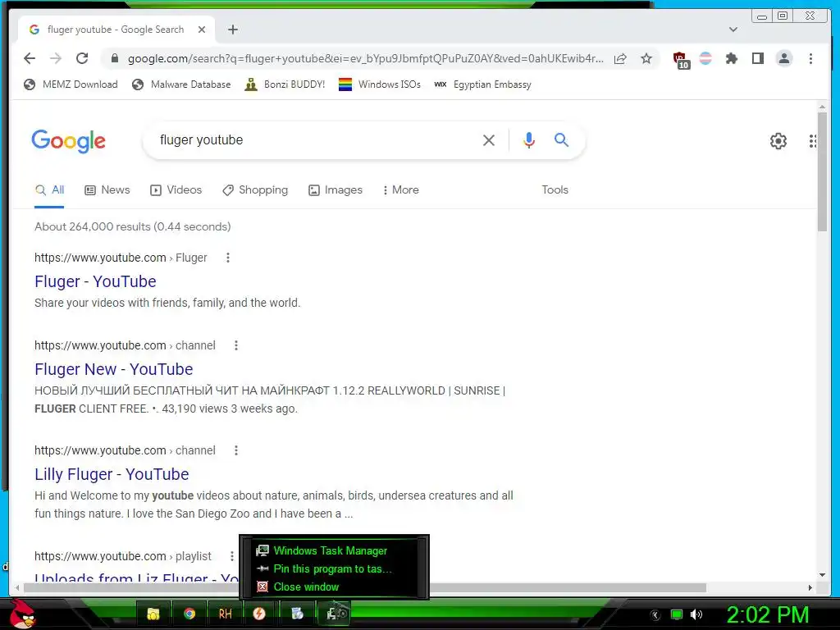The width and height of the screenshot is (840, 630).
Task: Go back to the previous page
Action: pos(30,58)
